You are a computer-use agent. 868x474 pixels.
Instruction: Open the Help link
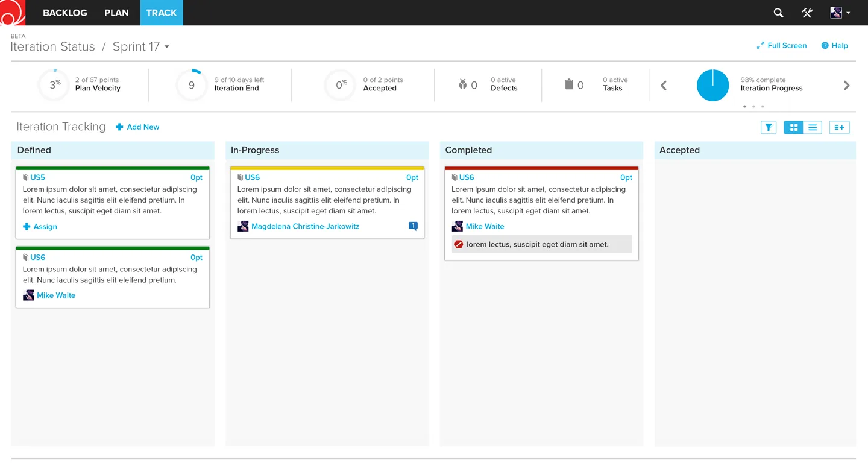tap(835, 45)
